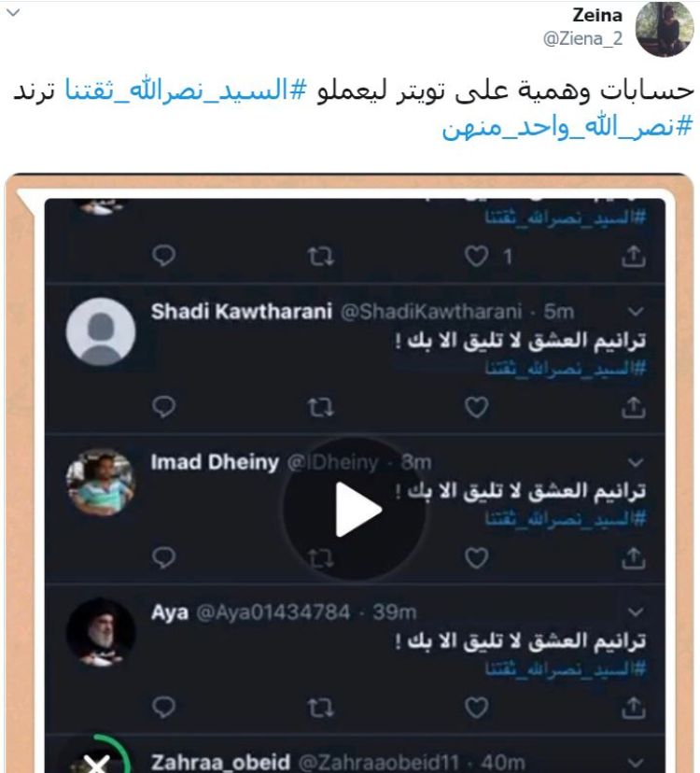This screenshot has height=773, width=700.
Task: Reply to Shadi Kawtharani's tweet
Action: (163, 407)
